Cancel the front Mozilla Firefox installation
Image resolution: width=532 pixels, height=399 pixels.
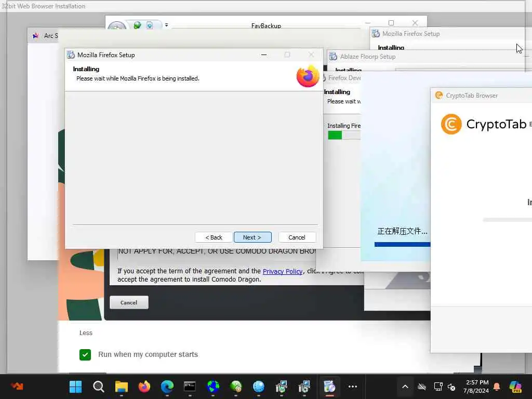click(x=297, y=237)
